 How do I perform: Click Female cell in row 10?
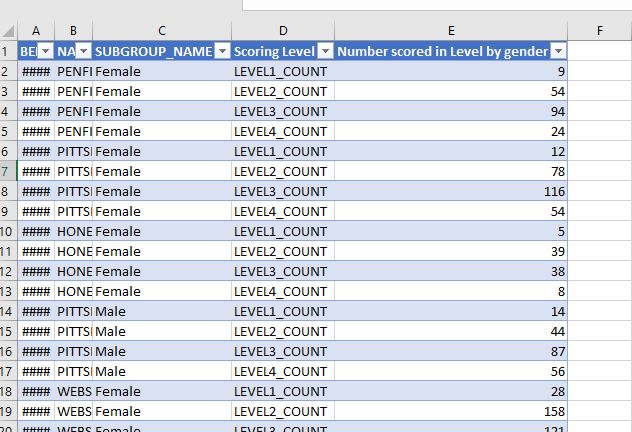click(x=162, y=231)
